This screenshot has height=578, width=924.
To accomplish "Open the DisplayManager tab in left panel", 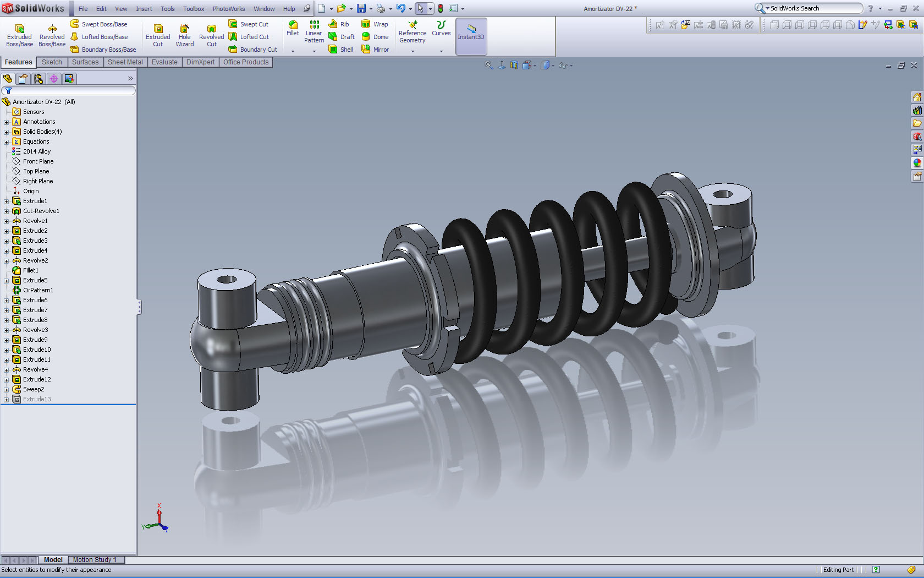I will coord(69,79).
